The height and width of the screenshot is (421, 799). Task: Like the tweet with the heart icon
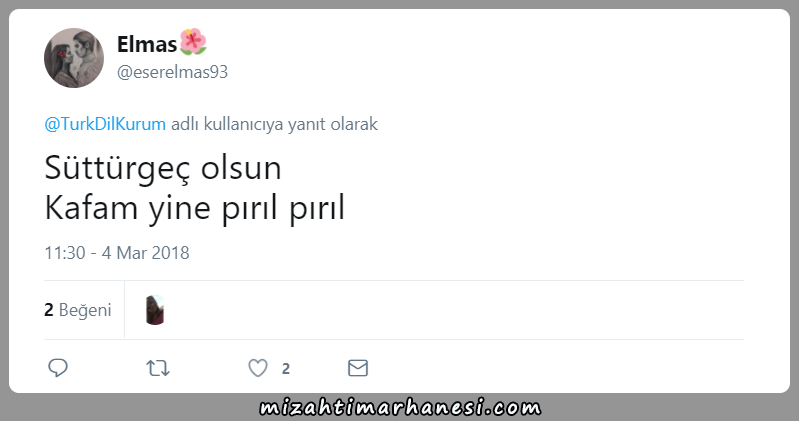point(258,368)
